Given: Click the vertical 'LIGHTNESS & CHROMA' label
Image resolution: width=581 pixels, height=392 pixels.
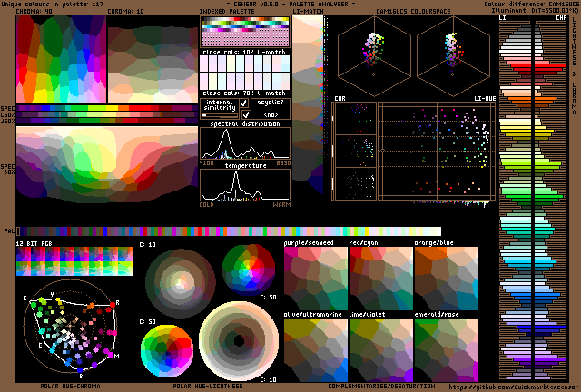Looking at the screenshot, I should [575, 65].
